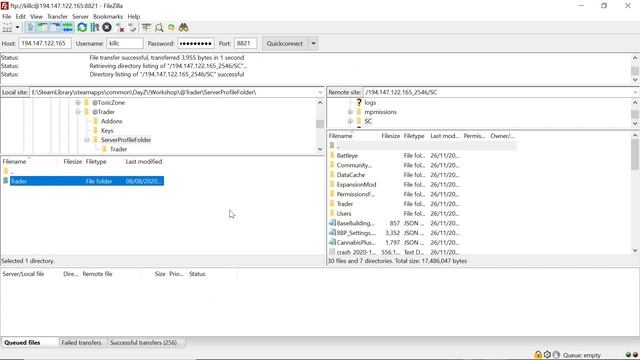Switch to the Failed transfers tab
The image size is (640, 360).
(x=81, y=342)
